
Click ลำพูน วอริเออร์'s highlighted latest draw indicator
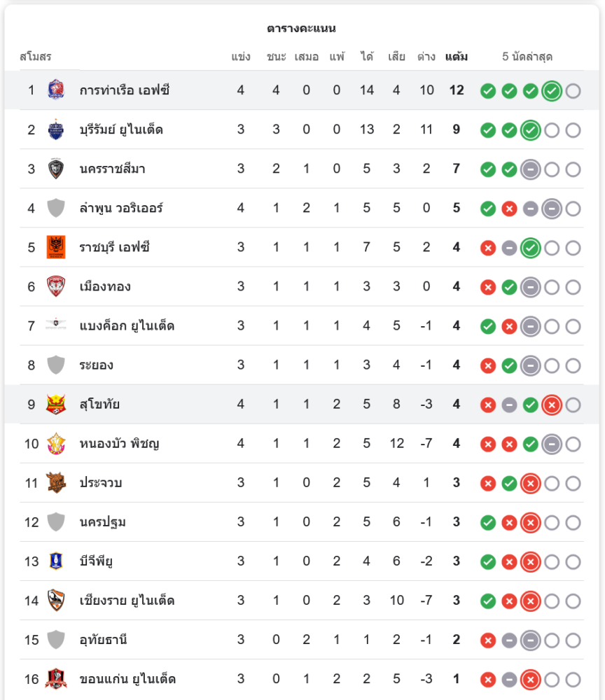552,209
